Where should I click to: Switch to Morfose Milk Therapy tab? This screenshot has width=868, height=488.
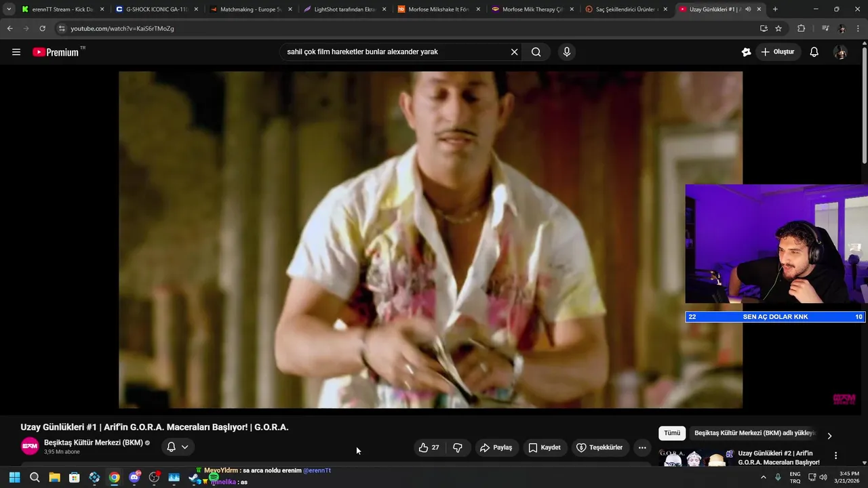pos(532,9)
